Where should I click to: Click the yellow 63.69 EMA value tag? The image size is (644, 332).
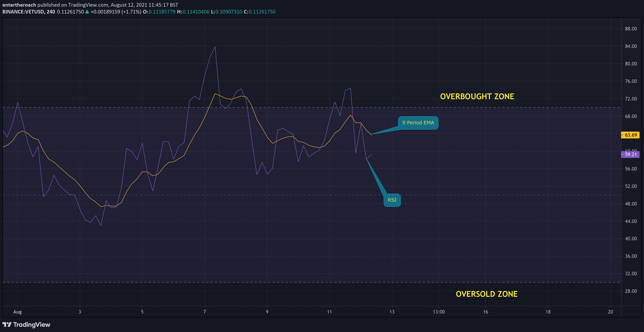630,135
